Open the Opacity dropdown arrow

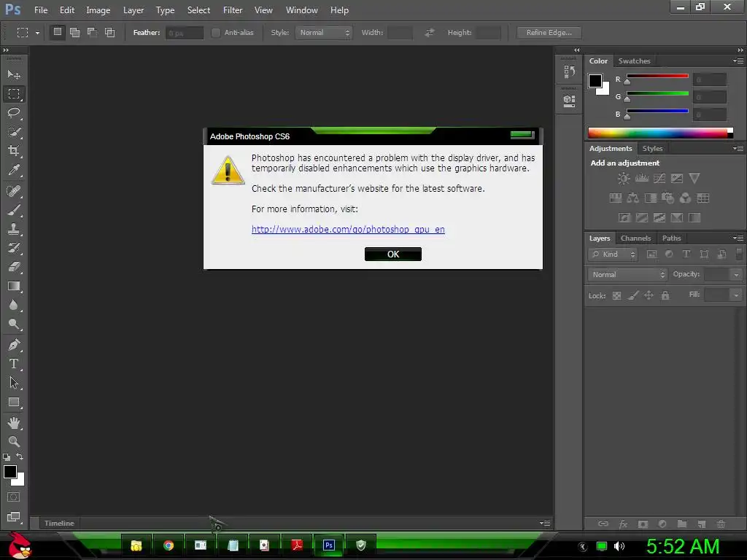pyautogui.click(x=736, y=275)
